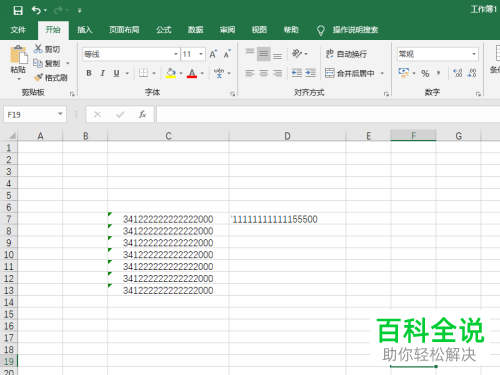Screen dimensions: 500x375
Task: Apply cell borders icon
Action: coord(143,73)
